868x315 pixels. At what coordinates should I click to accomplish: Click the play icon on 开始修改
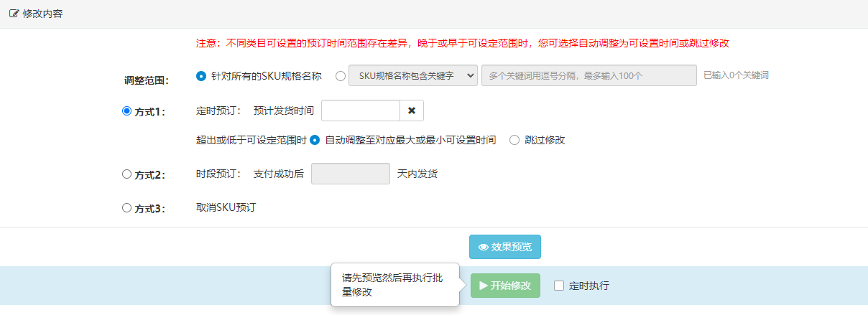click(x=484, y=286)
